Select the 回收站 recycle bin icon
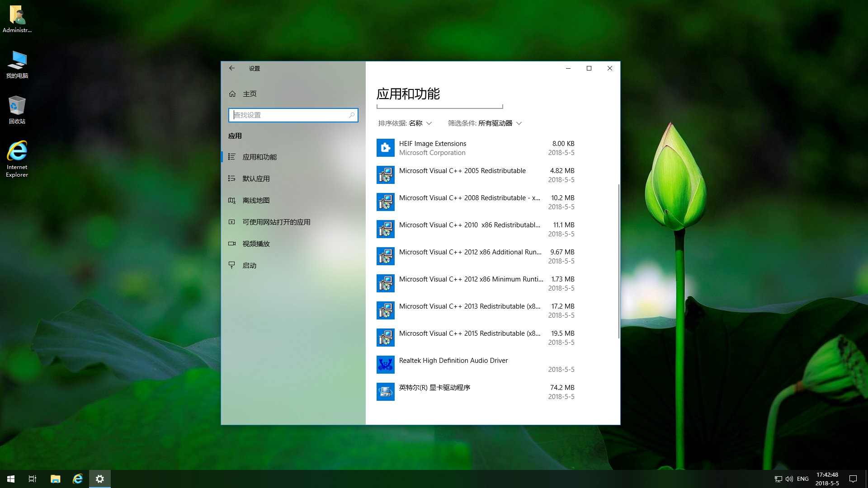 tap(17, 110)
